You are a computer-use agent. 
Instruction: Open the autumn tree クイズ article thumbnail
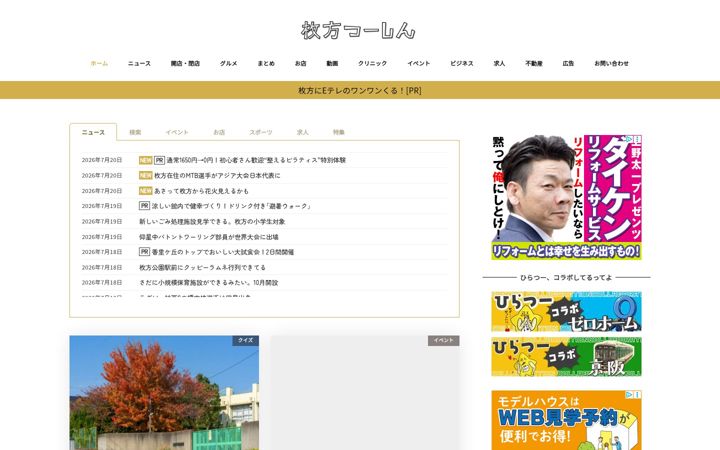tap(164, 393)
